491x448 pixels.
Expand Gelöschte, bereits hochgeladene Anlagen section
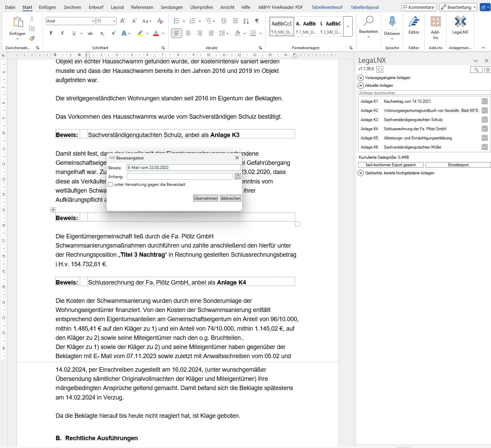pyautogui.click(x=361, y=173)
